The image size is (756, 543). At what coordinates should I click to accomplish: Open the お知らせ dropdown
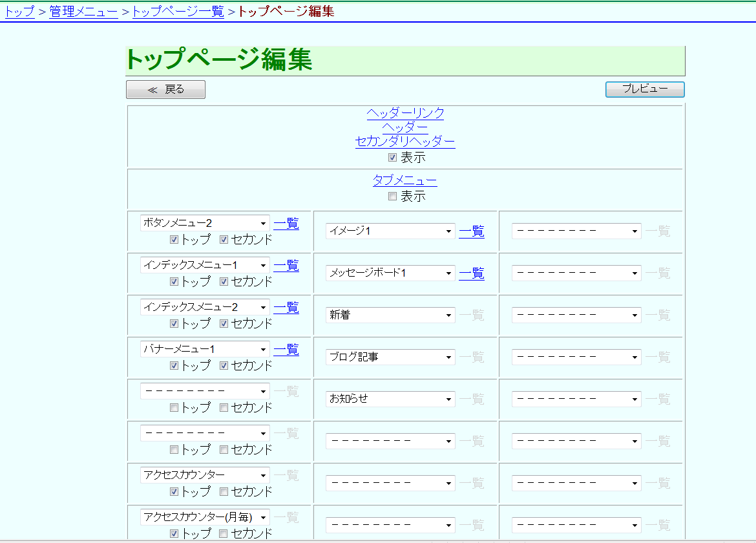coord(390,399)
